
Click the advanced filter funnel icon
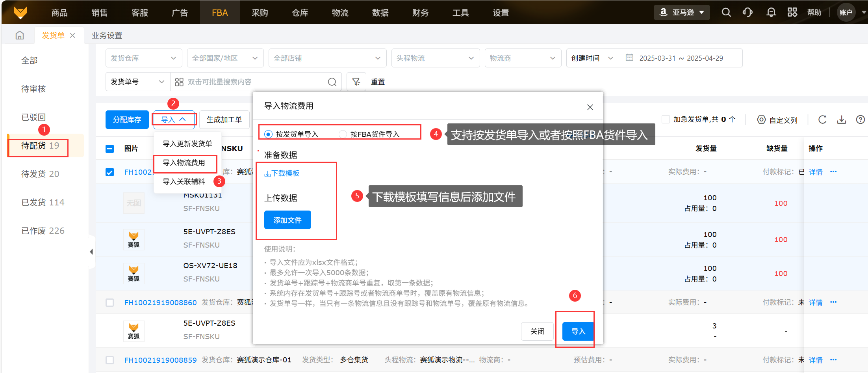pyautogui.click(x=356, y=82)
